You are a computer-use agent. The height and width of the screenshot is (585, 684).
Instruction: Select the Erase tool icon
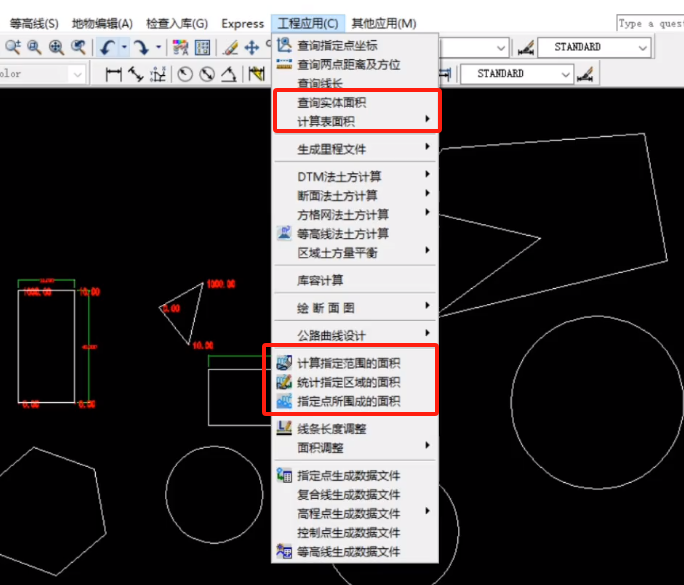click(231, 48)
